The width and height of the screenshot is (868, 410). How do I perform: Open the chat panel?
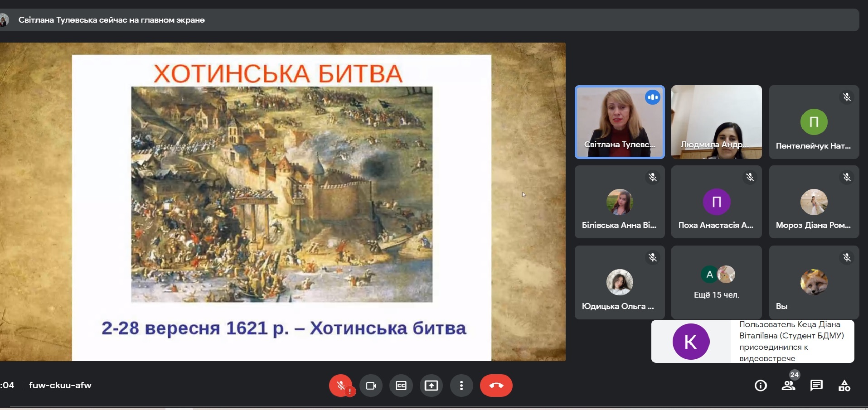click(x=816, y=386)
